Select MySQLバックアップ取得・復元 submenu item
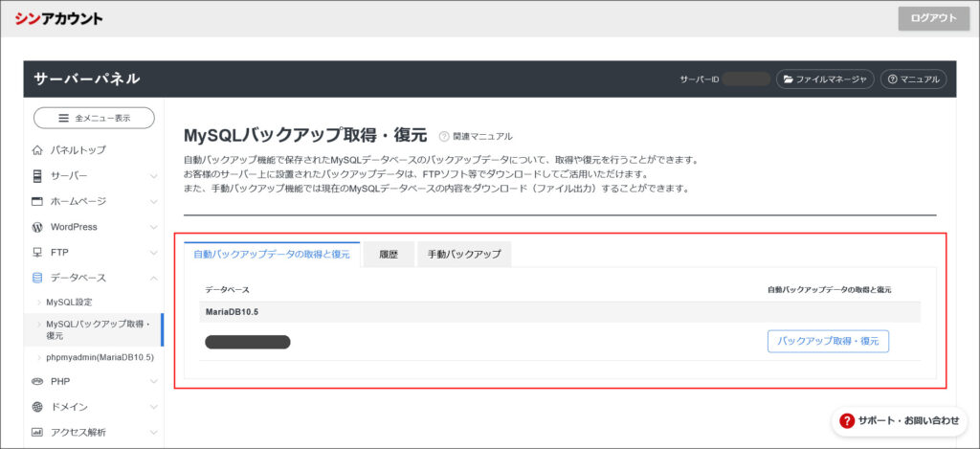 click(x=94, y=329)
